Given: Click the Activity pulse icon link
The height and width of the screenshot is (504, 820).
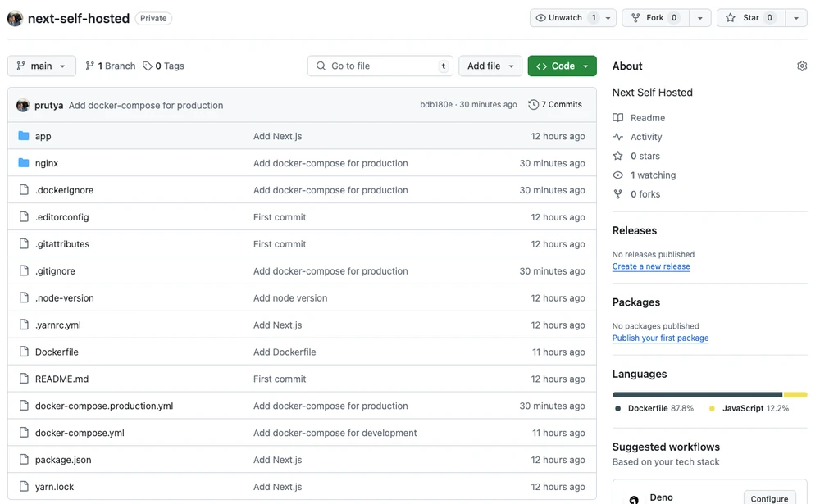Looking at the screenshot, I should click(x=618, y=137).
